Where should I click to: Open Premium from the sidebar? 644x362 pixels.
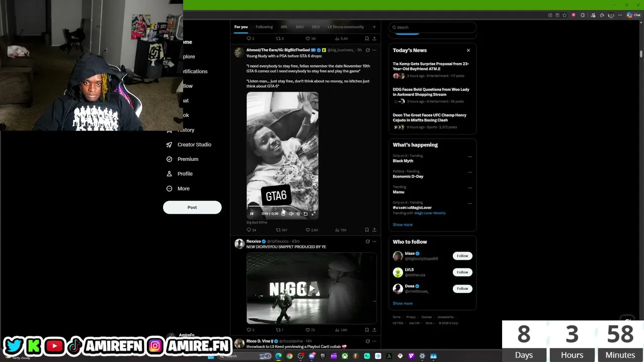pos(182,159)
